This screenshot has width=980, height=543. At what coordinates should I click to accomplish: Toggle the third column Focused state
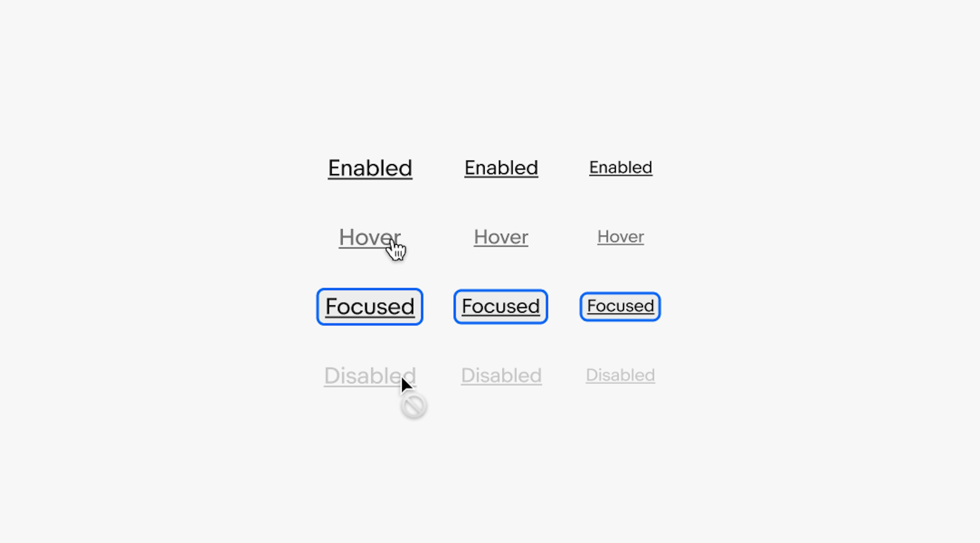pos(620,306)
